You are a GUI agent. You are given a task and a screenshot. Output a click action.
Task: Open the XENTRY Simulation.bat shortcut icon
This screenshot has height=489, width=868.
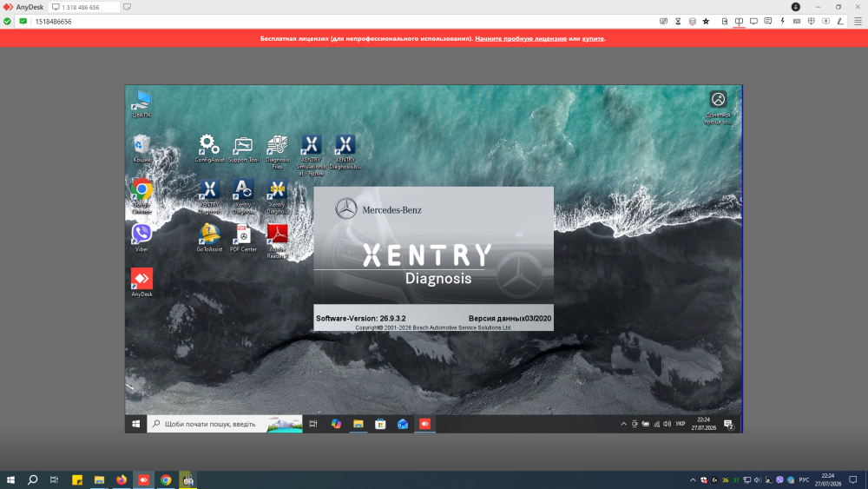click(x=311, y=155)
